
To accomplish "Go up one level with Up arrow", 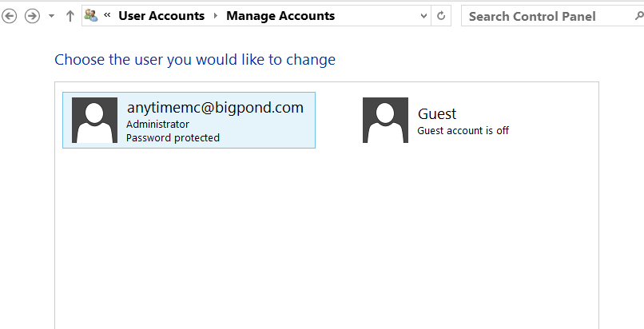I will pyautogui.click(x=70, y=16).
